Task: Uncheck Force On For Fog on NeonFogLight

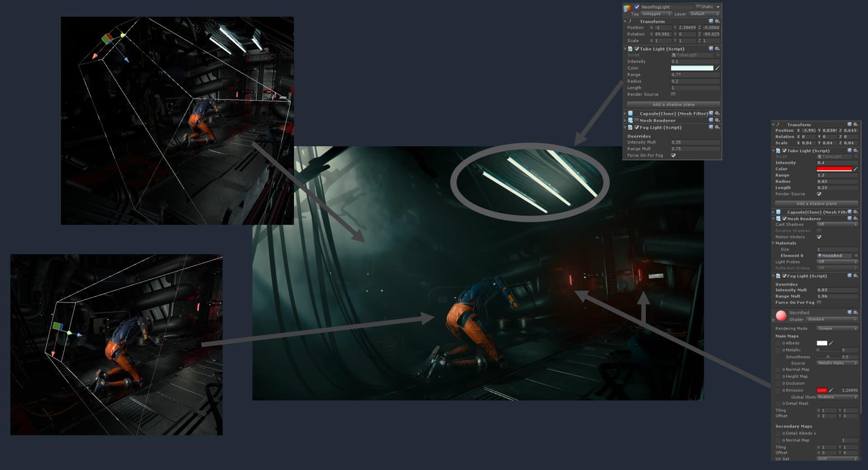Action: coord(673,155)
